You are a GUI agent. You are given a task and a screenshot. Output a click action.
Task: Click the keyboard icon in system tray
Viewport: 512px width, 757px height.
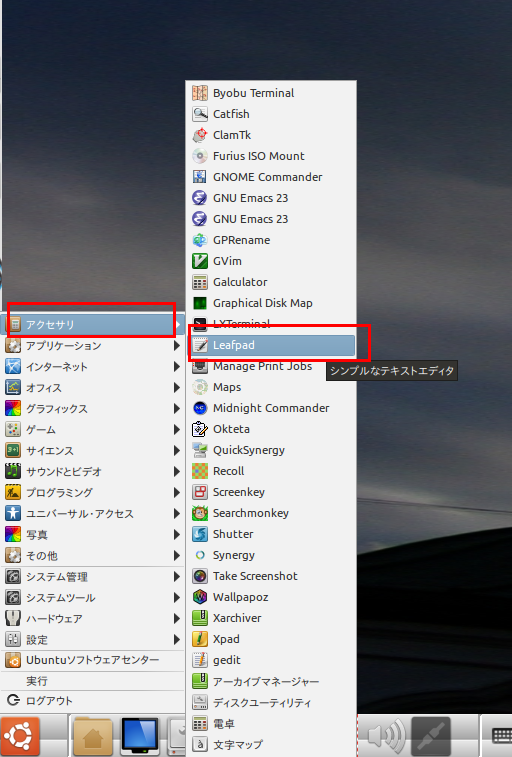pos(501,736)
